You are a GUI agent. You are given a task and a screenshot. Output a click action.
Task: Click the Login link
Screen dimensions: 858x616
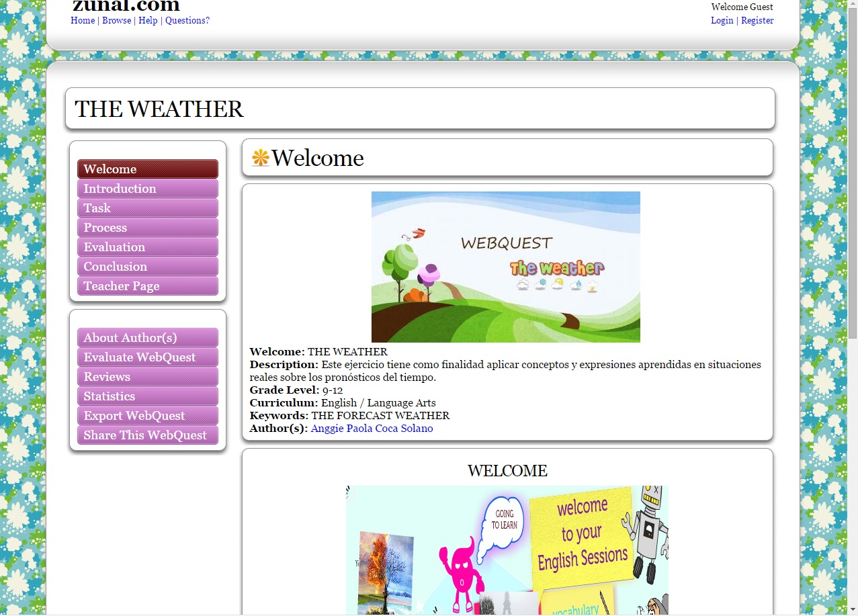pyautogui.click(x=722, y=21)
